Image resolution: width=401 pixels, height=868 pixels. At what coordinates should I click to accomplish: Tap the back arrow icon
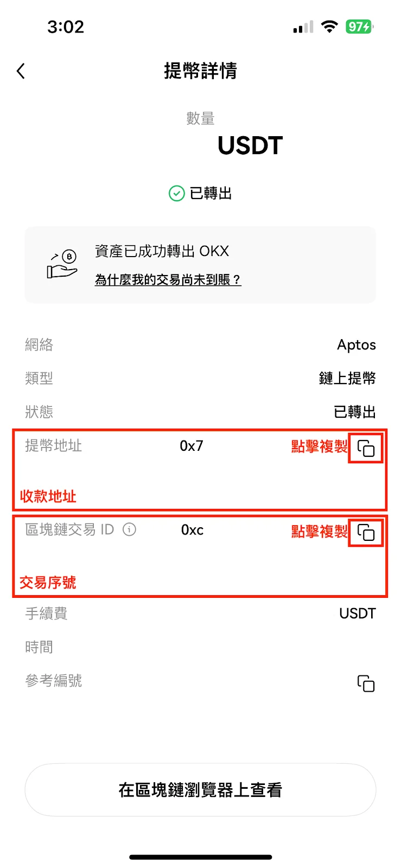21,71
